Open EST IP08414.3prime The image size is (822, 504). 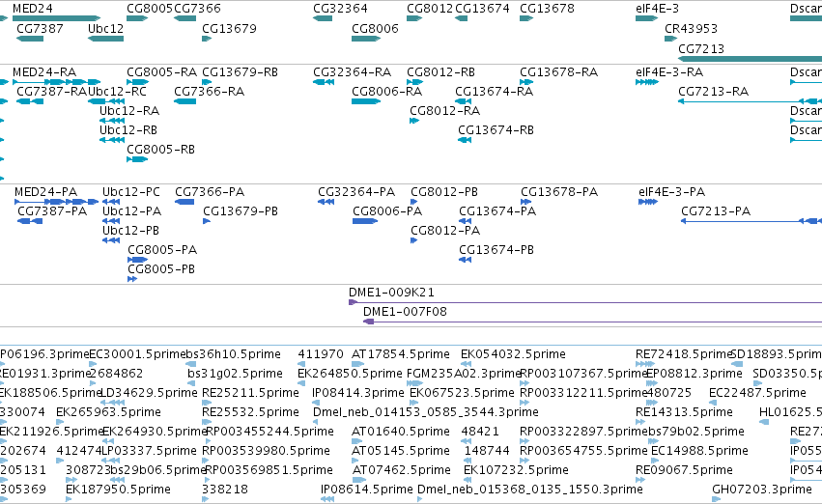(358, 393)
